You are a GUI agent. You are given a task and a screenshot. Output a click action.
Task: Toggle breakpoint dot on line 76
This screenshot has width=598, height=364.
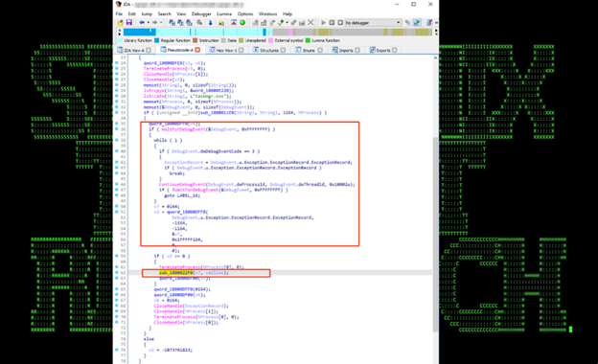pyautogui.click(x=117, y=350)
